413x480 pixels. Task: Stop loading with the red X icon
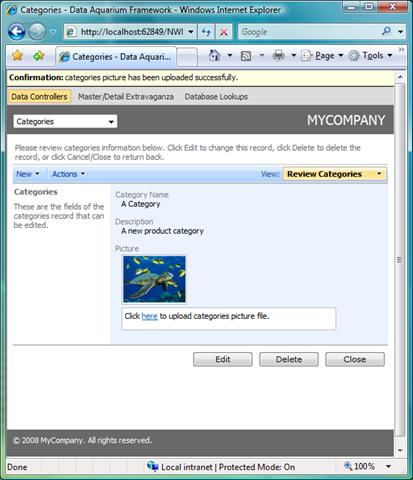[x=224, y=32]
